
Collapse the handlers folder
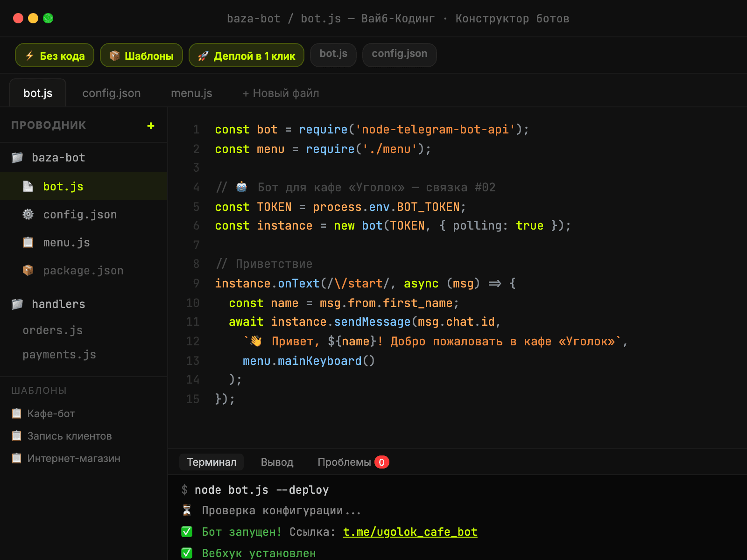pyautogui.click(x=84, y=304)
